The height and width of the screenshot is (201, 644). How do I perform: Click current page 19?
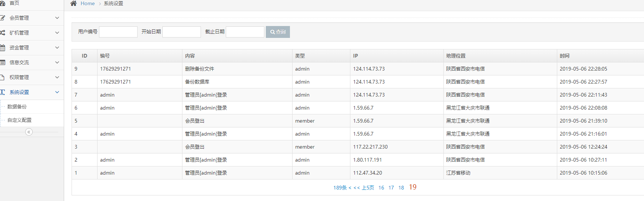[413, 187]
